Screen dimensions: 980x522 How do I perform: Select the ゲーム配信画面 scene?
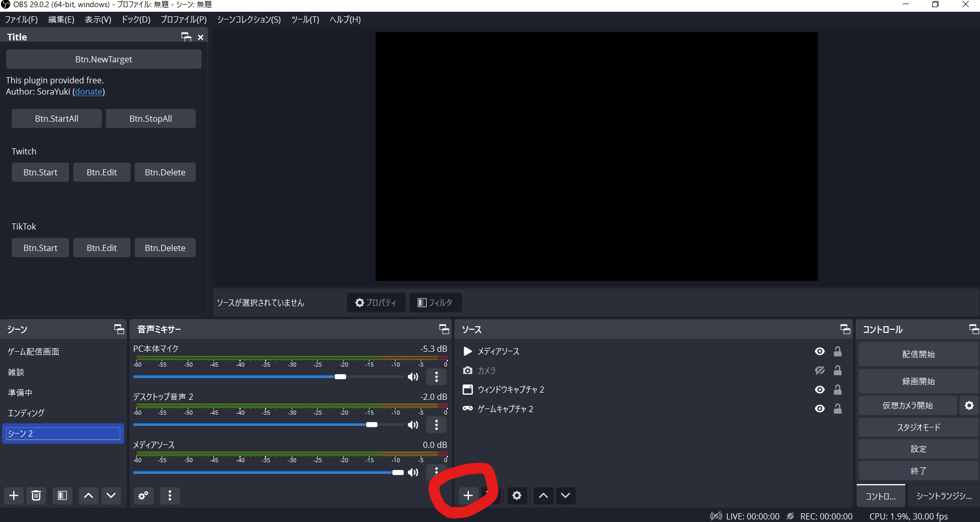click(x=63, y=352)
